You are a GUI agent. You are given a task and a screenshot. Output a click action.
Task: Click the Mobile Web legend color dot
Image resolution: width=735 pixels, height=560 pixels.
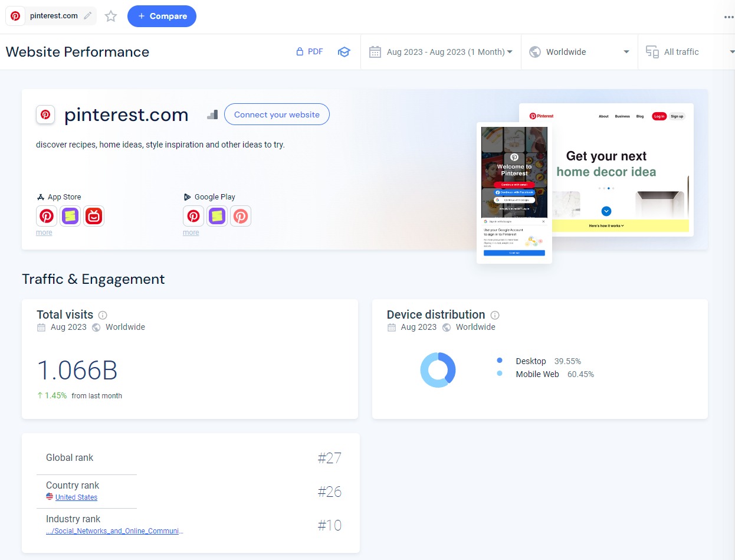(500, 374)
